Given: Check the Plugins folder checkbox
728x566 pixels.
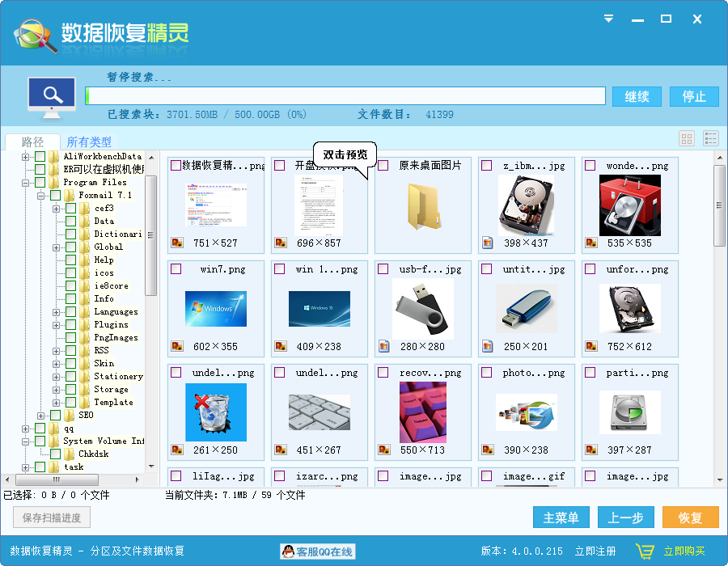Looking at the screenshot, I should 71,325.
